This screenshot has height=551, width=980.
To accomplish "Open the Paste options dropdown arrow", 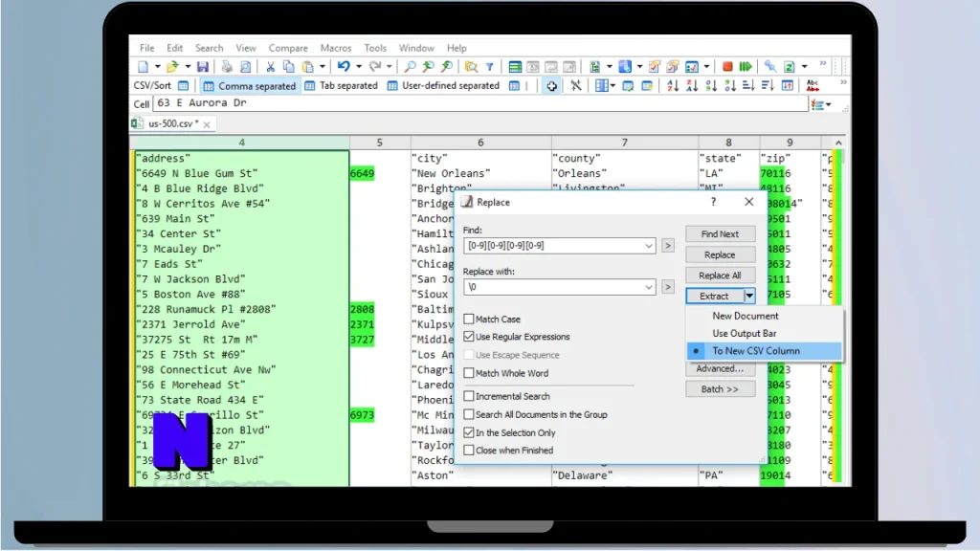I will 323,67.
